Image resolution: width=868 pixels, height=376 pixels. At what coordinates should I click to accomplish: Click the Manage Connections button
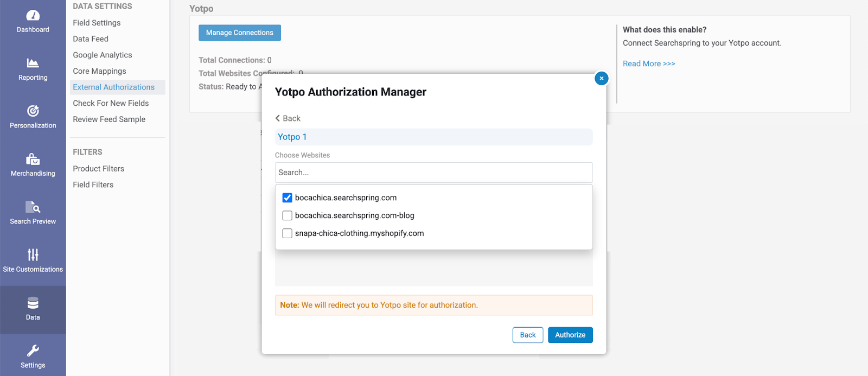240,33
